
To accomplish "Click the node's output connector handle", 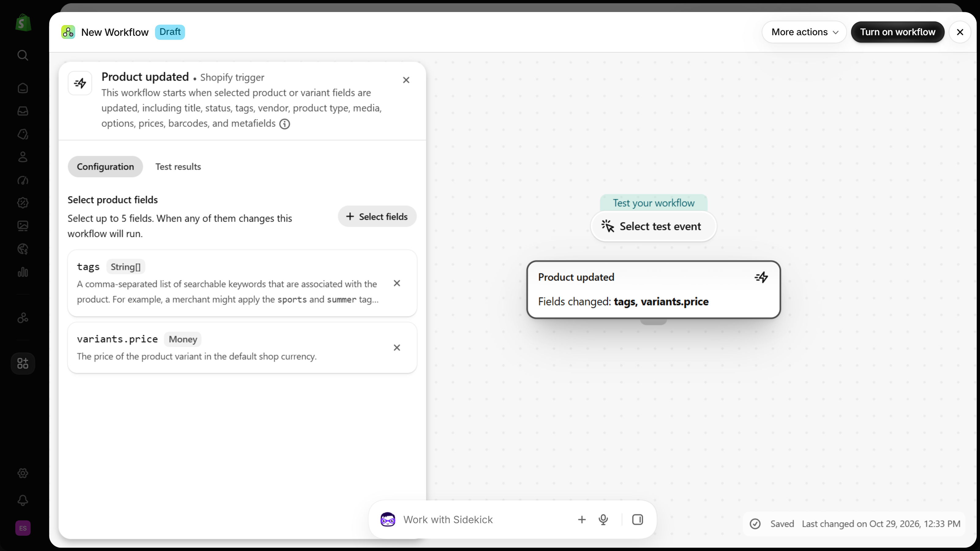I will (653, 322).
